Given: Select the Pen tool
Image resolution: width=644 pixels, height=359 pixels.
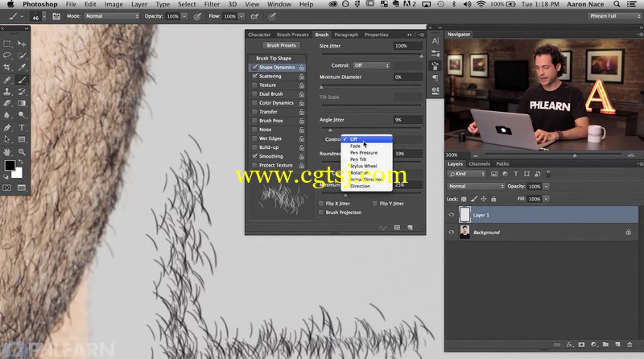Looking at the screenshot, I should (x=7, y=128).
